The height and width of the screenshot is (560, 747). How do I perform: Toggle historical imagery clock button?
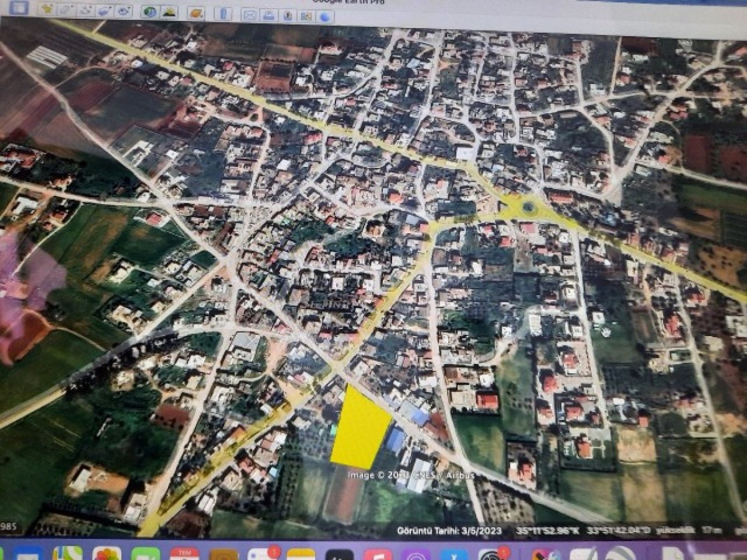[x=149, y=12]
